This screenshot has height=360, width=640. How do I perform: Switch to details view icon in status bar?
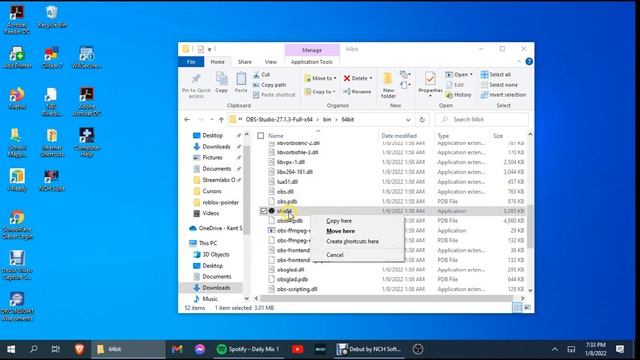517,308
